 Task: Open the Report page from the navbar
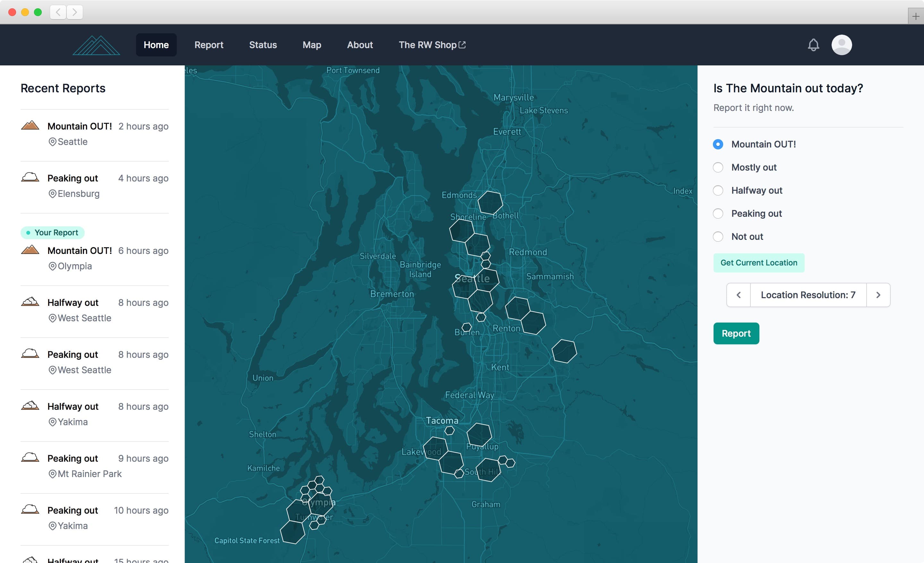tap(209, 45)
